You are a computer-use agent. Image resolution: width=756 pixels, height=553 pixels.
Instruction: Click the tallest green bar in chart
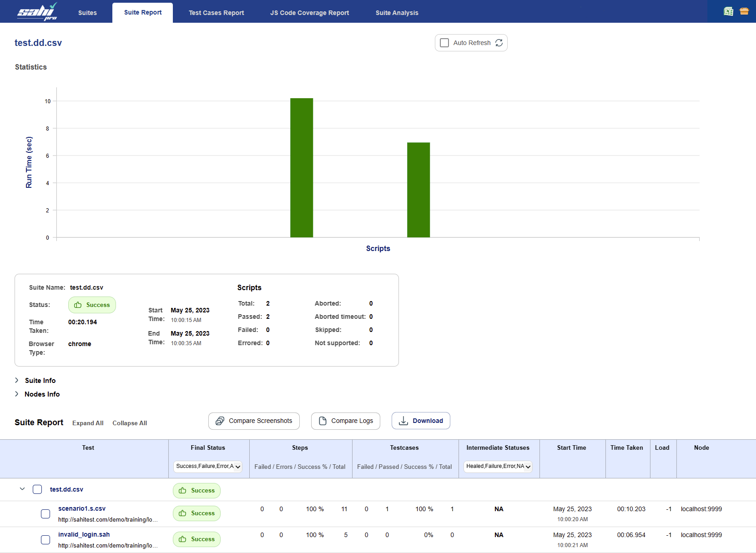(302, 168)
